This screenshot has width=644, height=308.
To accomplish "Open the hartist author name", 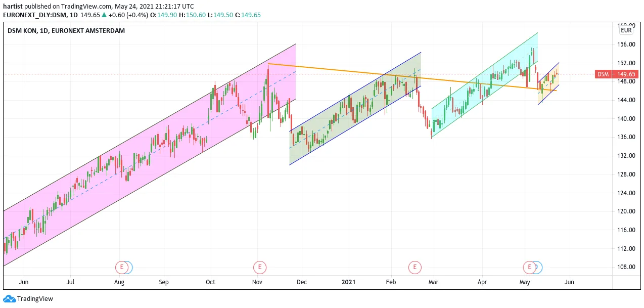I will [13, 7].
